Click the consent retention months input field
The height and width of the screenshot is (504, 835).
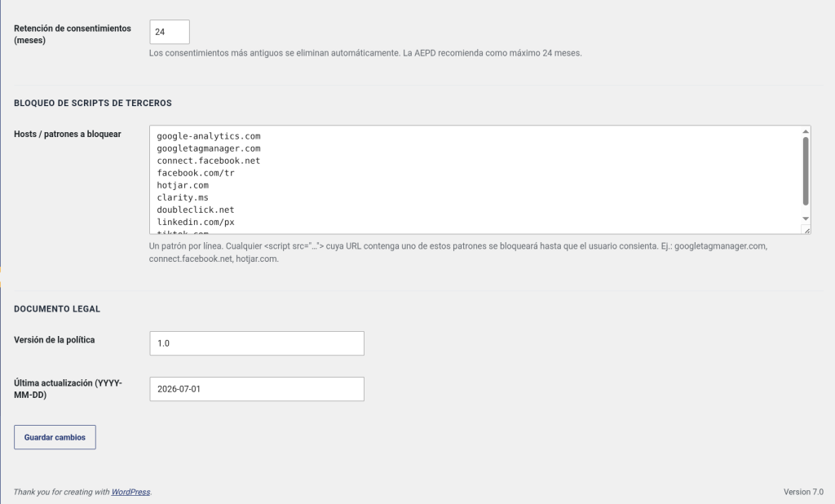coord(170,32)
